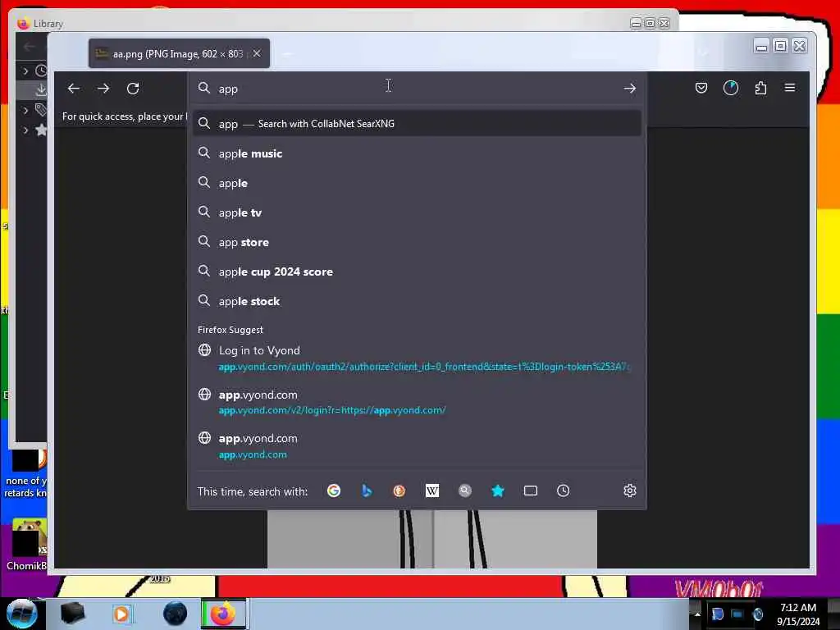The width and height of the screenshot is (840, 630).
Task: Search open tabs using the tab icon
Action: [x=531, y=491]
